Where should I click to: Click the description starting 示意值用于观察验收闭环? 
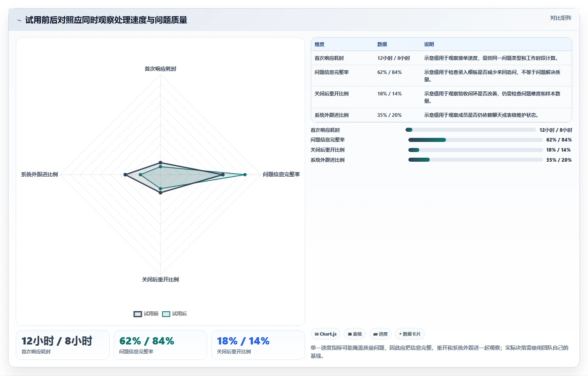point(492,97)
